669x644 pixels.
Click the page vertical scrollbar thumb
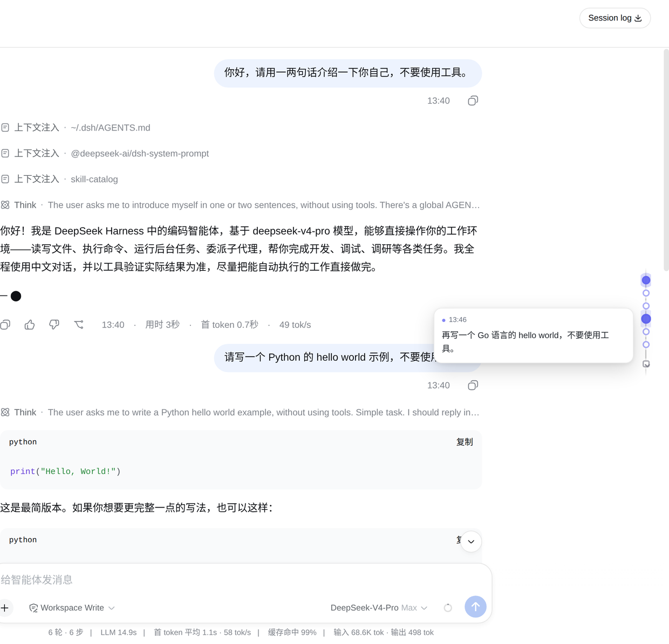tap(666, 160)
